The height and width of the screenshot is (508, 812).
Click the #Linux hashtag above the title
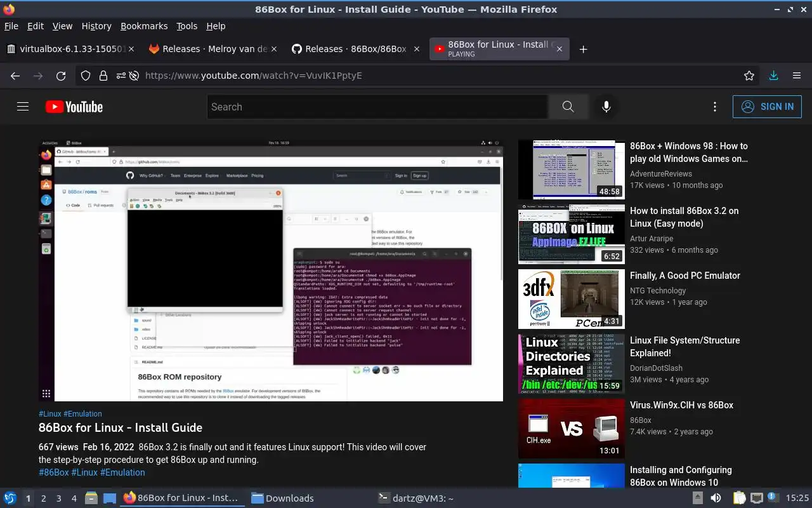49,413
